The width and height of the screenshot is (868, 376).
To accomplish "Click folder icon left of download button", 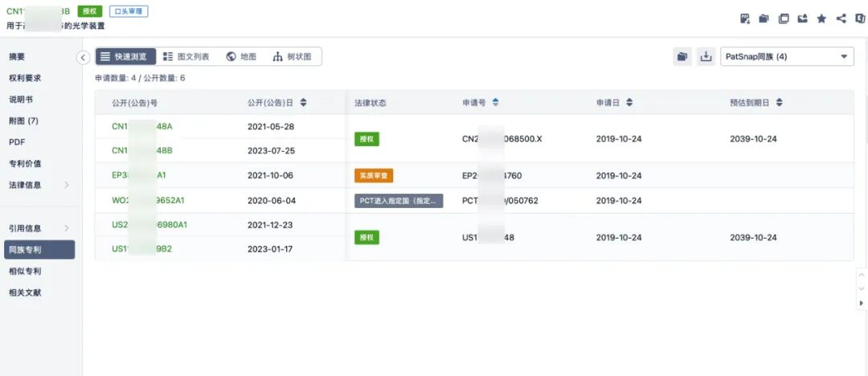I will 682,56.
